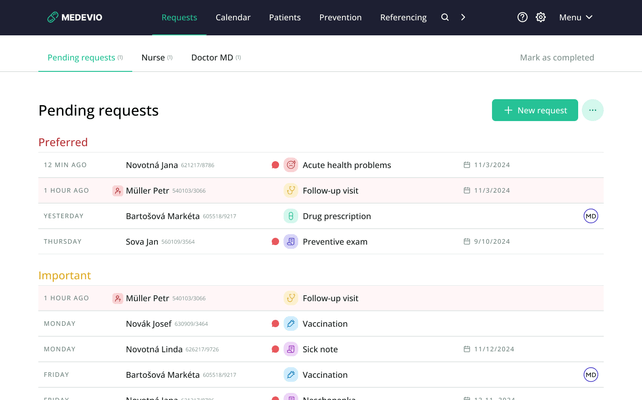Screen dimensions: 642x400
Task: Click the Medevio logo icon
Action: tap(53, 17)
